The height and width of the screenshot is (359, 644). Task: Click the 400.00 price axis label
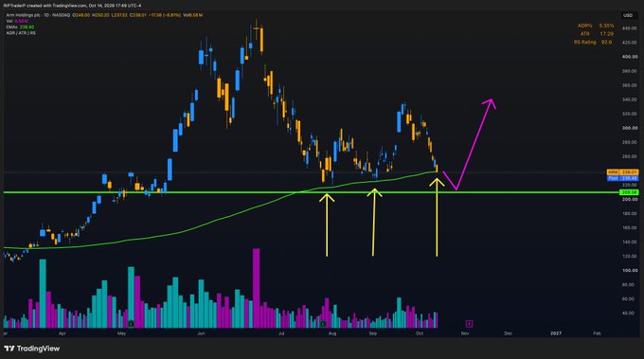coord(629,57)
